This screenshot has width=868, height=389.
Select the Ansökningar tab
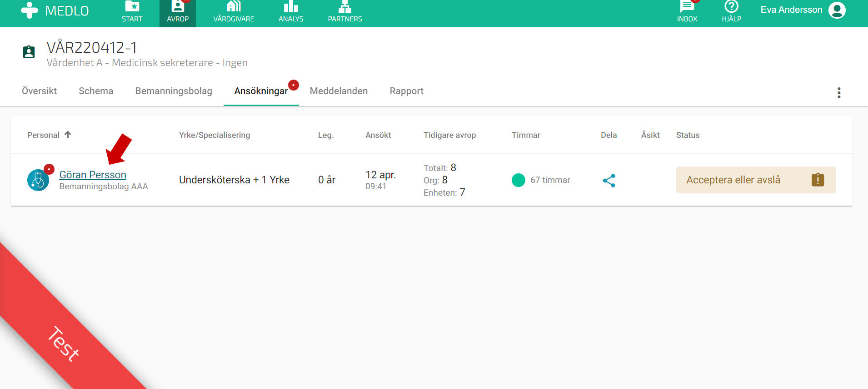261,91
